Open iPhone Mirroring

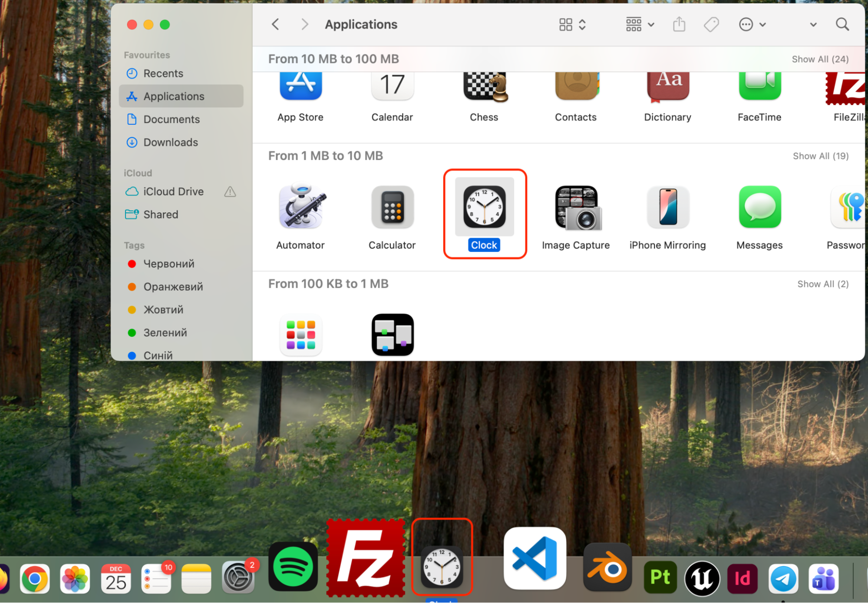pos(667,208)
